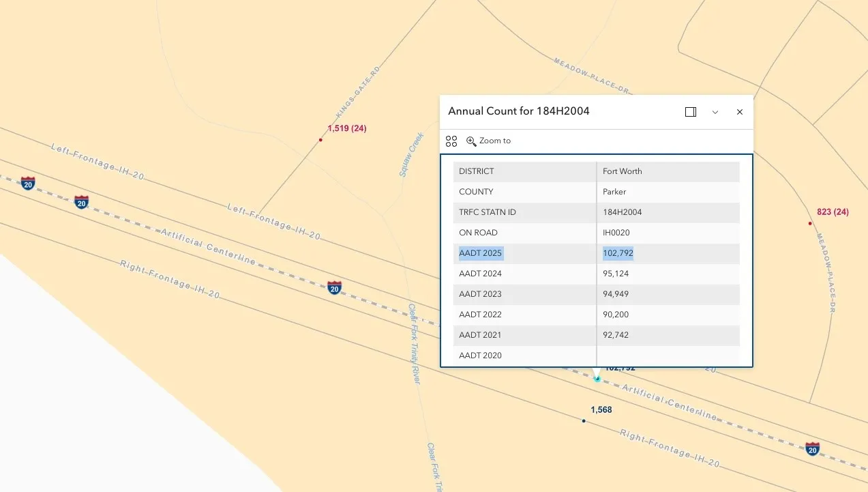Click the Squaw Creek map label
The width and height of the screenshot is (868, 492).
click(x=412, y=155)
